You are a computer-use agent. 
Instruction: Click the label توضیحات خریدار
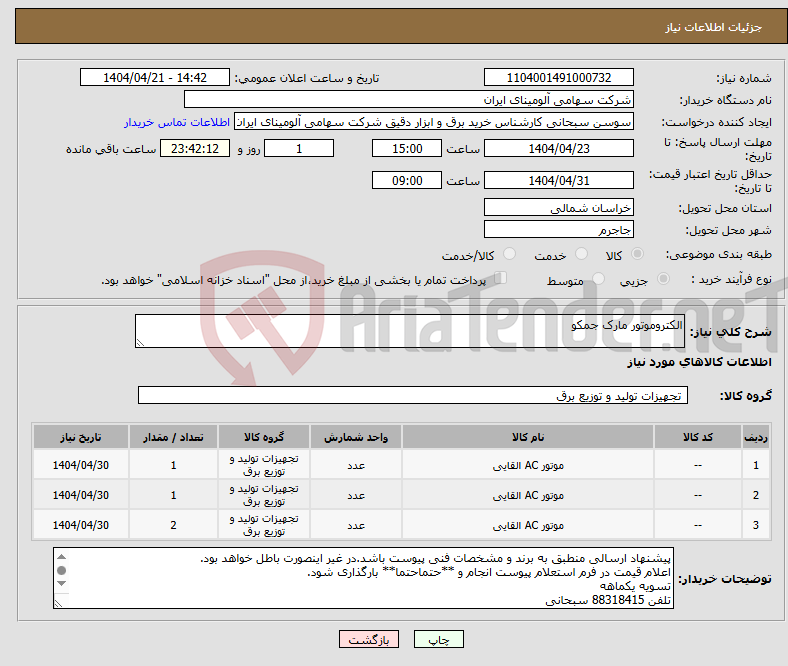(725, 579)
